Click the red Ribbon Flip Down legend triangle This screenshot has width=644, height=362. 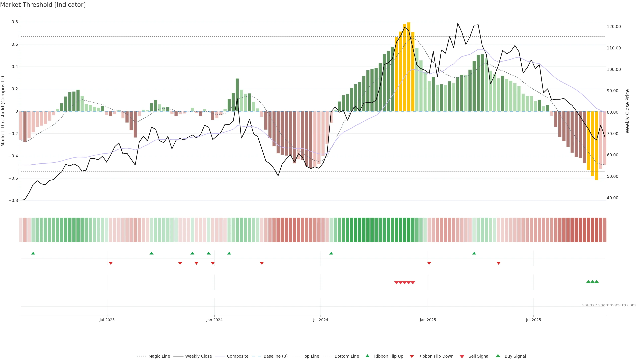pos(412,356)
